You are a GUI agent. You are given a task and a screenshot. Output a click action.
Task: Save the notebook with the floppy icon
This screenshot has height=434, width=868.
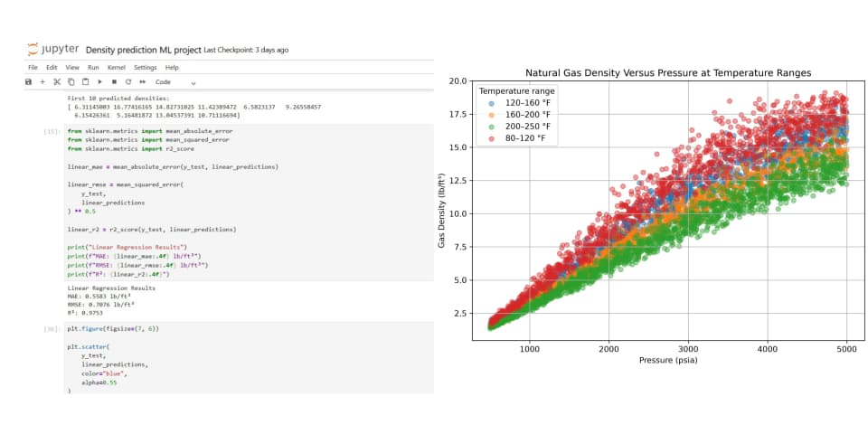28,82
